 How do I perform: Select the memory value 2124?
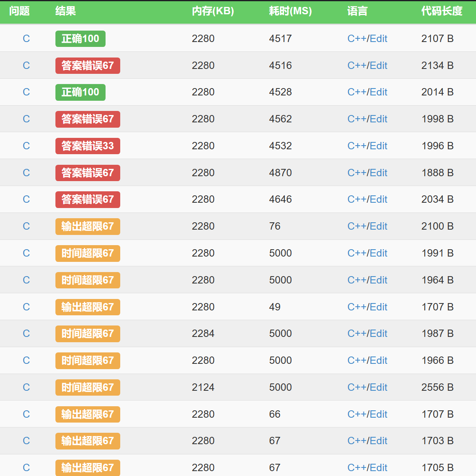[x=203, y=387]
